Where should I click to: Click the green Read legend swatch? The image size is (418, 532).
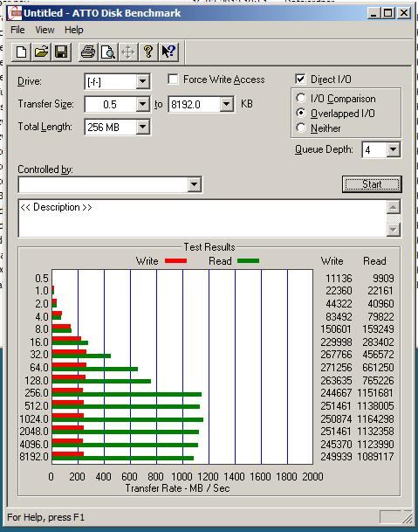(248, 261)
